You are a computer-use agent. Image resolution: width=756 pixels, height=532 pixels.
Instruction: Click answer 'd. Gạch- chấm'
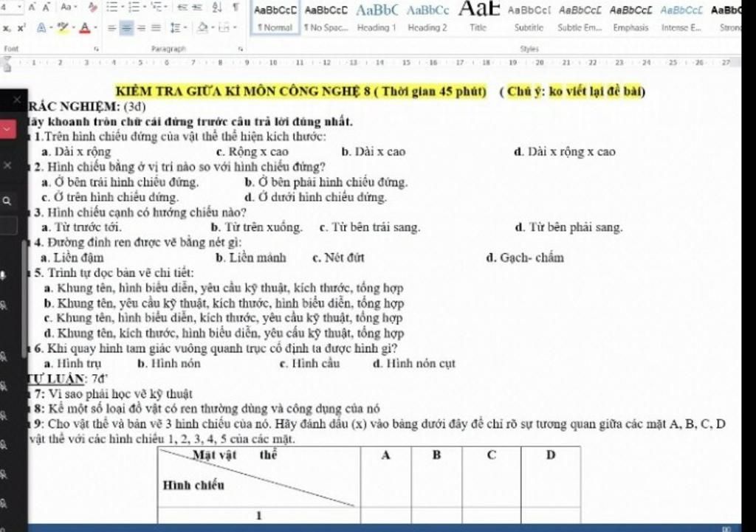tap(525, 258)
